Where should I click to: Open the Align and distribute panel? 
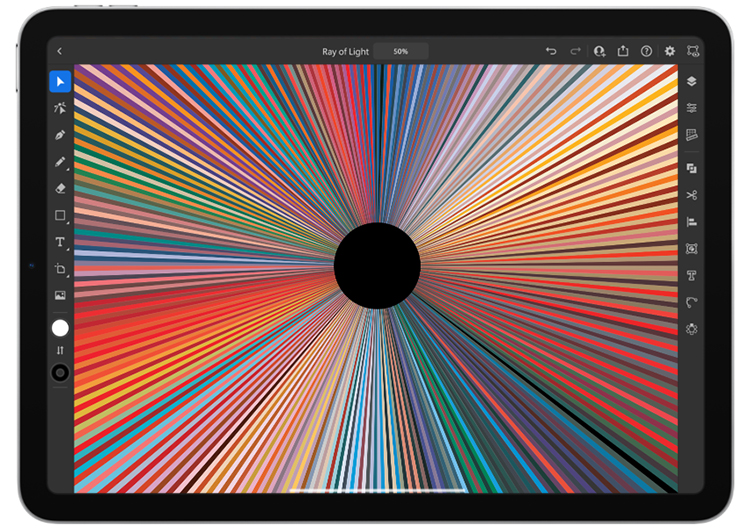tap(692, 222)
